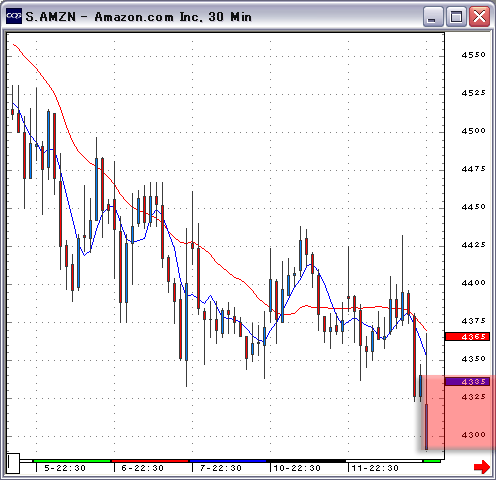Click the 11-22:30 date label
The height and width of the screenshot is (480, 496).
tap(375, 468)
